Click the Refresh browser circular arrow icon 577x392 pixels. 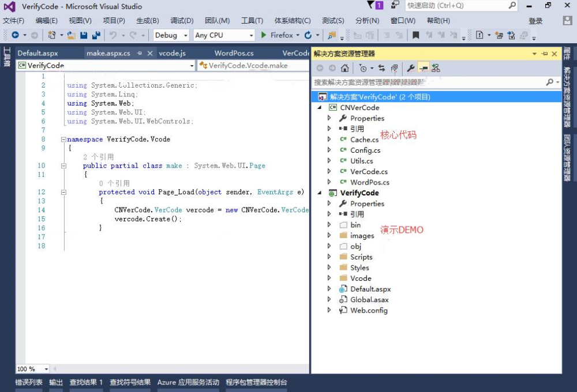308,35
